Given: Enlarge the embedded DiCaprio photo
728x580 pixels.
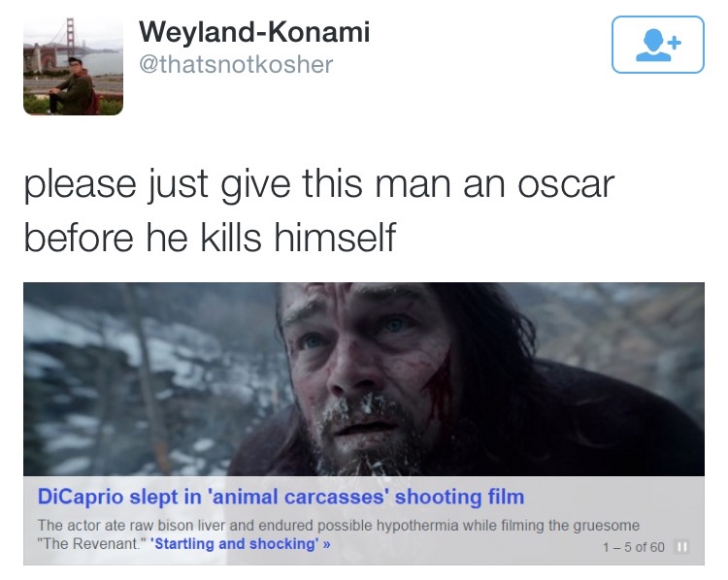Looking at the screenshot, I should [363, 378].
